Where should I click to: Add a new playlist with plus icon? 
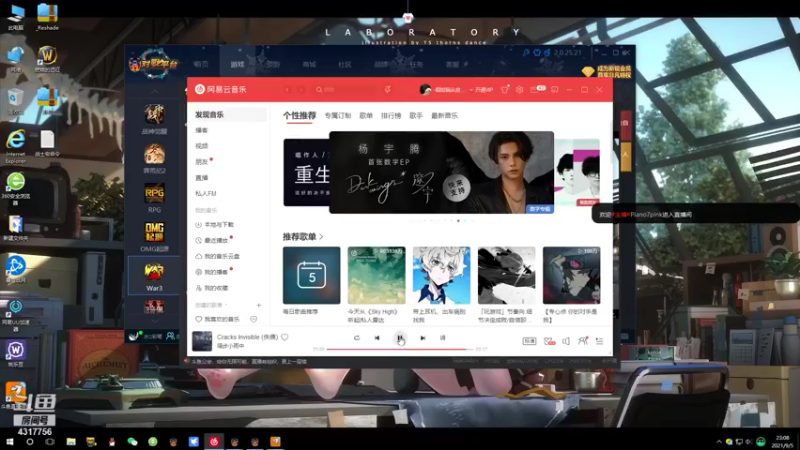259,305
